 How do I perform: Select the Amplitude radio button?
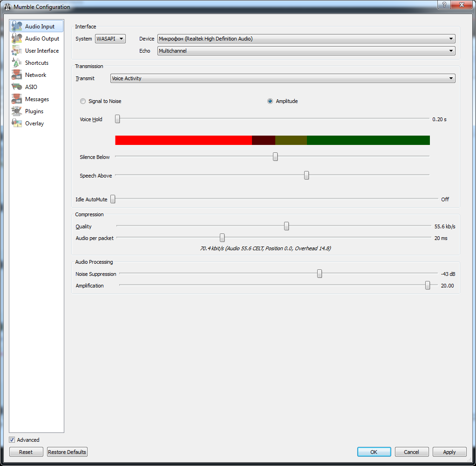click(270, 101)
